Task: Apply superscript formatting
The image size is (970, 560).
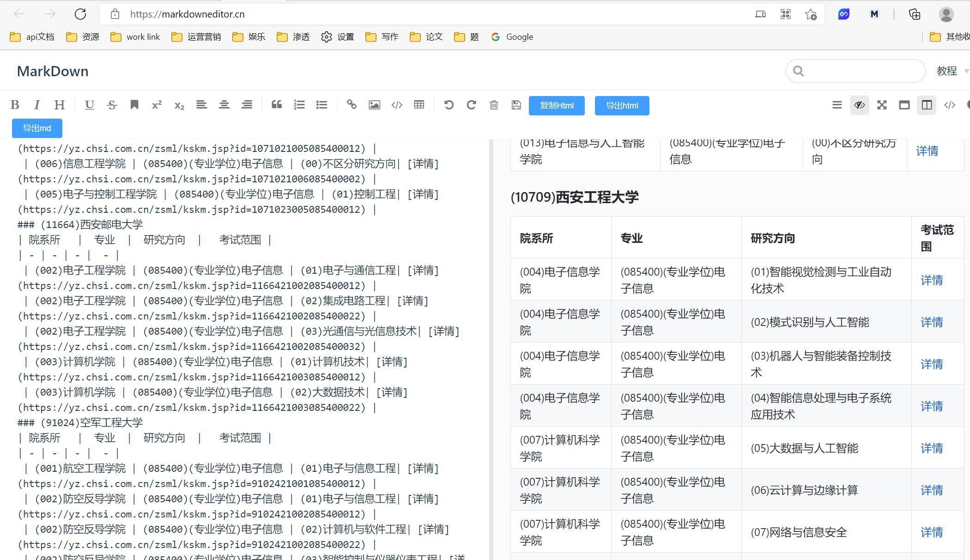Action: [157, 105]
